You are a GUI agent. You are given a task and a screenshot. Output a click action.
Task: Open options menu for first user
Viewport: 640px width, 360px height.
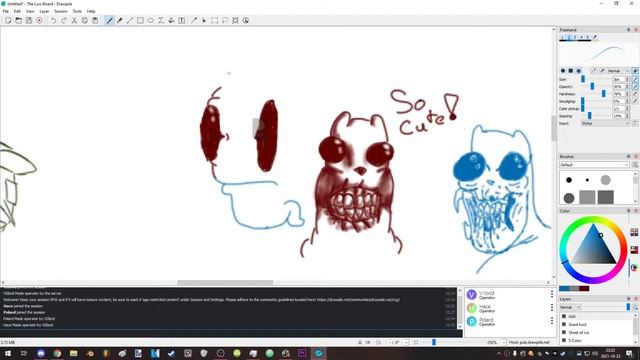551,294
